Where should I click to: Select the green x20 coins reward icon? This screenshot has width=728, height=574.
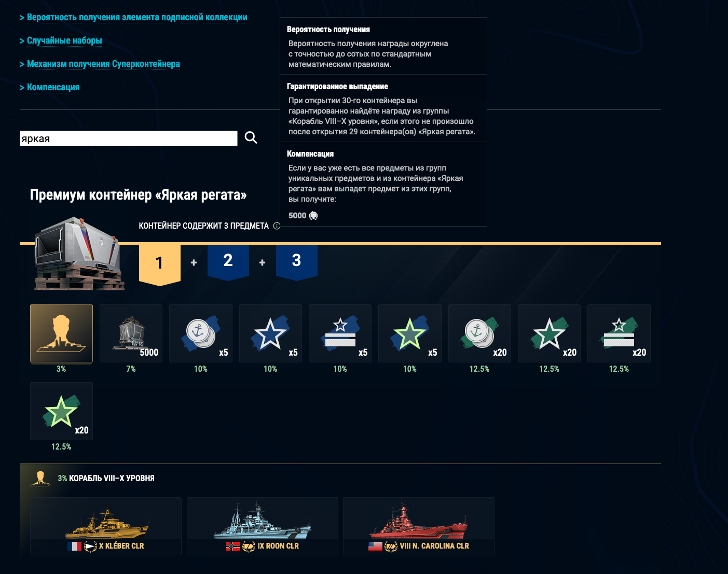pyautogui.click(x=479, y=333)
